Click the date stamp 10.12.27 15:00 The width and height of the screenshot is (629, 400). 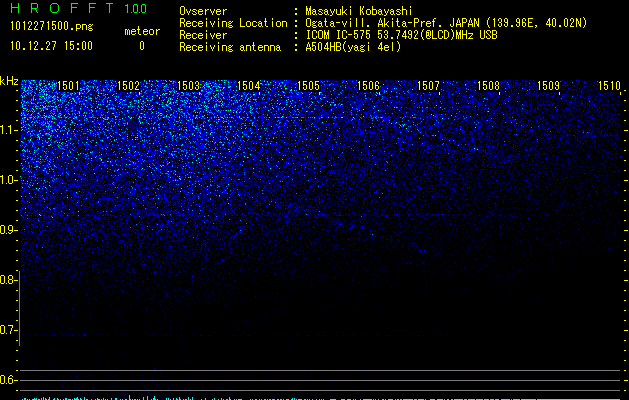(x=51, y=46)
